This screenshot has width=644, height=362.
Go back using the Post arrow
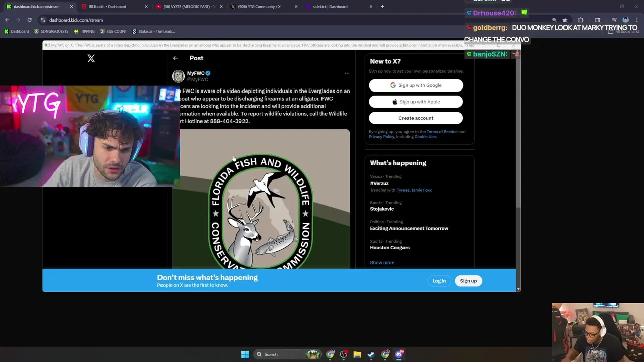175,58
